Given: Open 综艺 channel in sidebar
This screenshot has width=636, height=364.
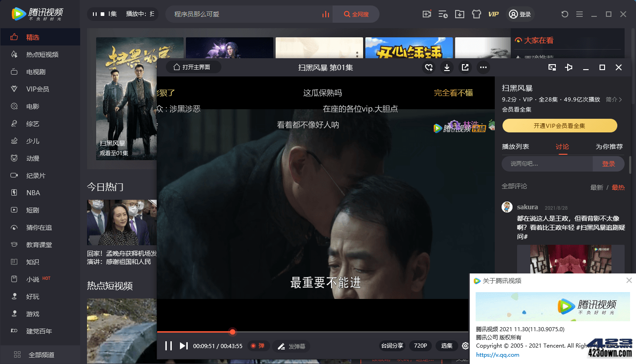Looking at the screenshot, I should pos(40,124).
